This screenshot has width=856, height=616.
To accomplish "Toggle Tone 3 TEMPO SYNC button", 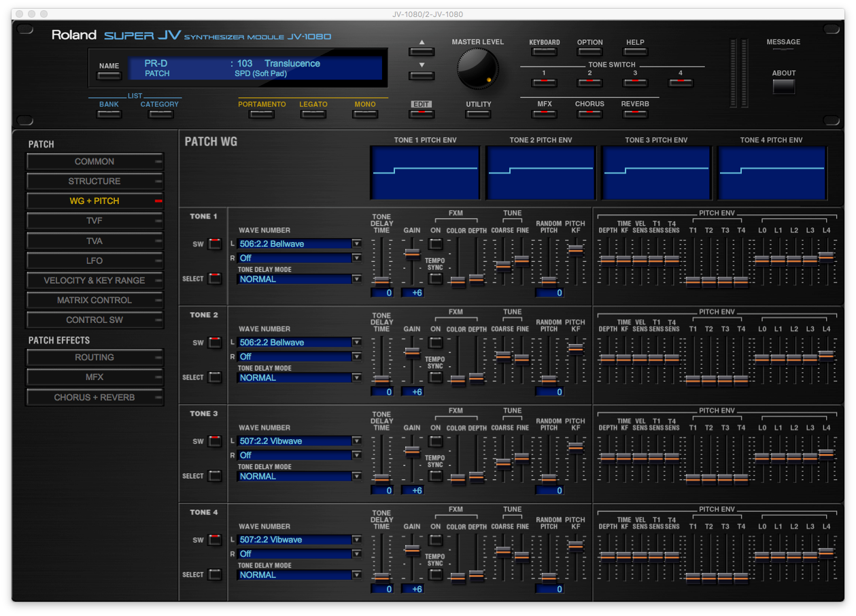I will (435, 476).
